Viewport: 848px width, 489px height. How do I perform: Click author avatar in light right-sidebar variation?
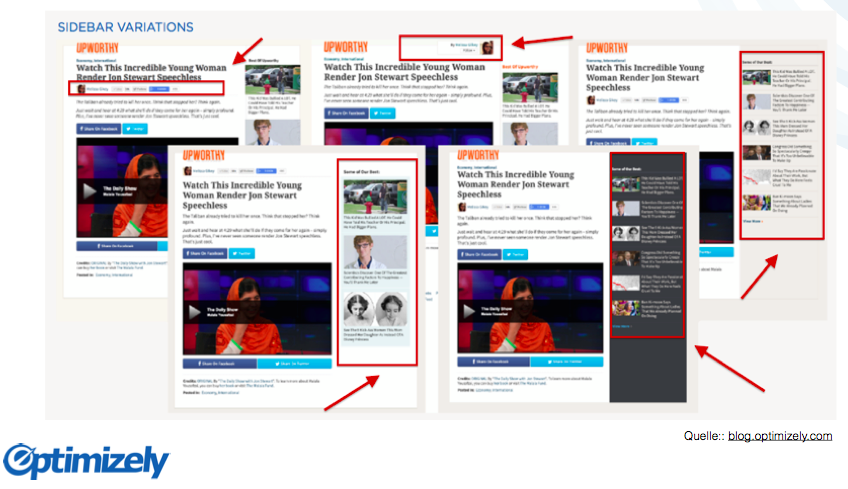(x=591, y=100)
